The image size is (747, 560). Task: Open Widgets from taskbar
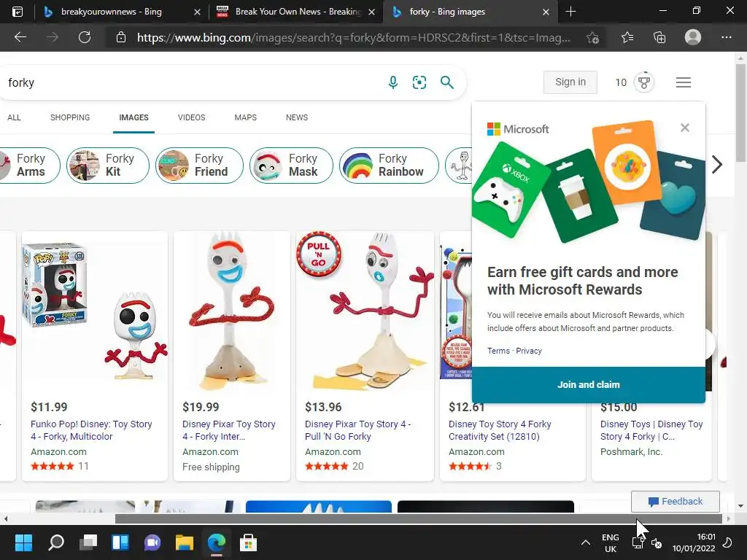pos(120,542)
